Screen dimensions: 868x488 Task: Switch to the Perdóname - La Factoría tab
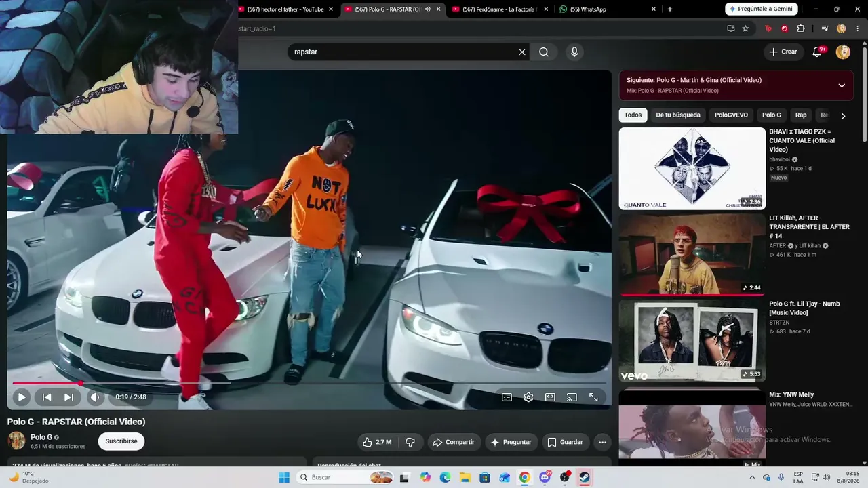coord(500,9)
